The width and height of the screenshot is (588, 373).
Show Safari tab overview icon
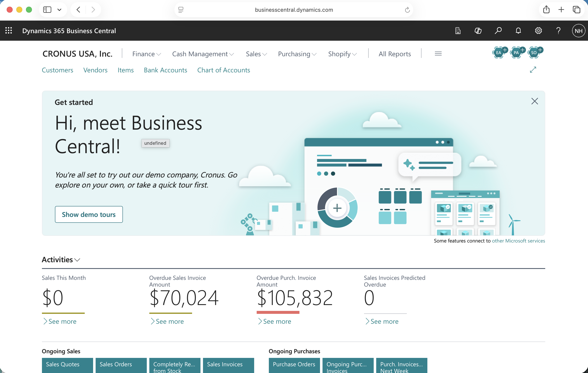point(576,9)
